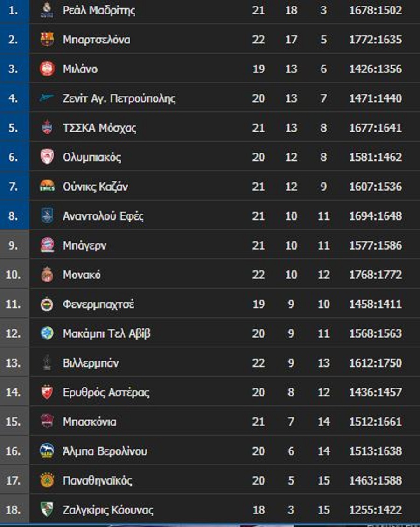Image resolution: width=420 pixels, height=527 pixels.
Task: Click the Fenerbahçe team crest
Action: [x=47, y=304]
